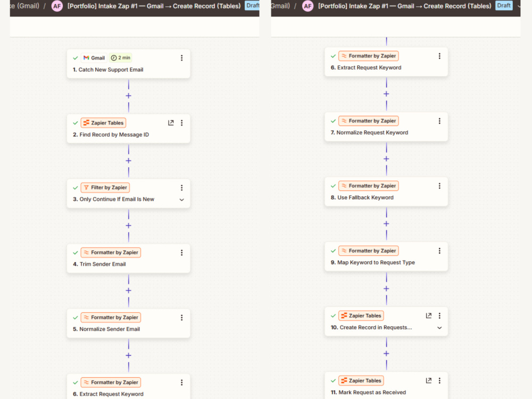The width and height of the screenshot is (532, 399).
Task: Open the three-dot menu for Map Keyword to Request Type
Action: point(439,251)
